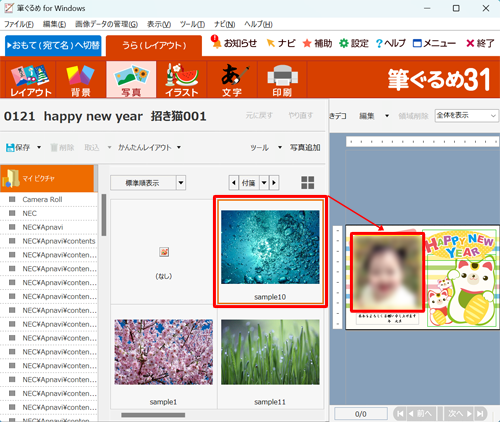
Task: Open the 標準順表示 sort order dropdown
Action: coord(181,183)
